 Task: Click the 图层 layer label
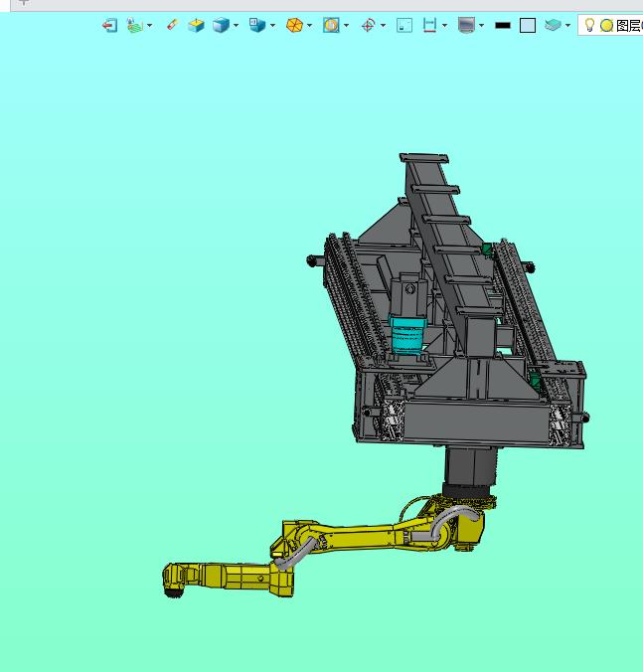629,25
